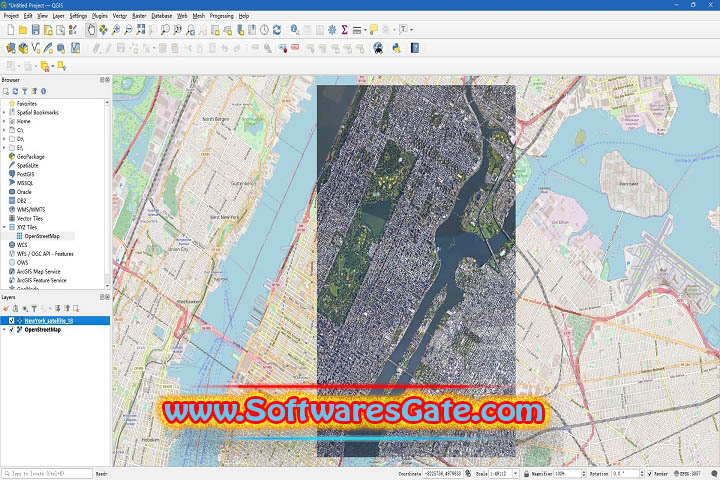This screenshot has width=720, height=480.
Task: Toggle the Render checkbox in status bar
Action: tap(650, 474)
